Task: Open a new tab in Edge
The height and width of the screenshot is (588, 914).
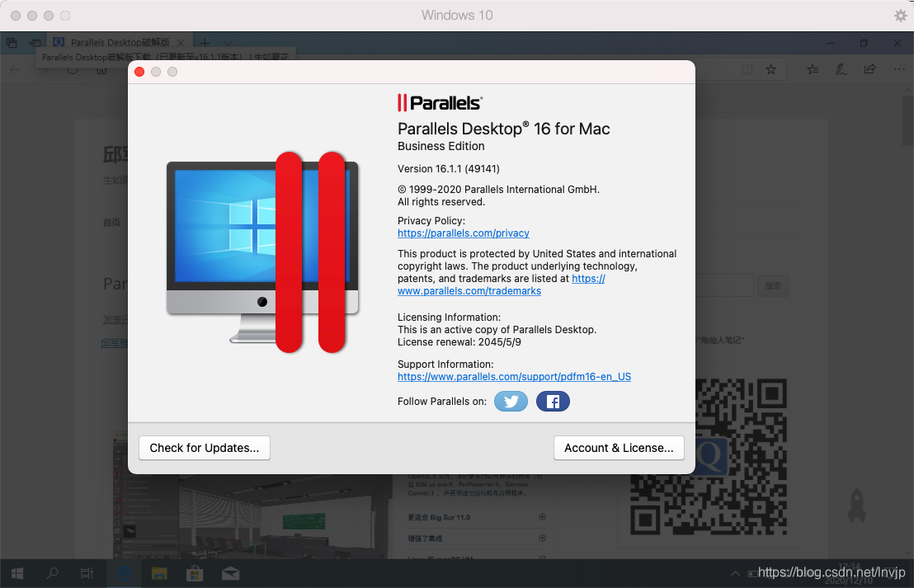Action: [205, 43]
